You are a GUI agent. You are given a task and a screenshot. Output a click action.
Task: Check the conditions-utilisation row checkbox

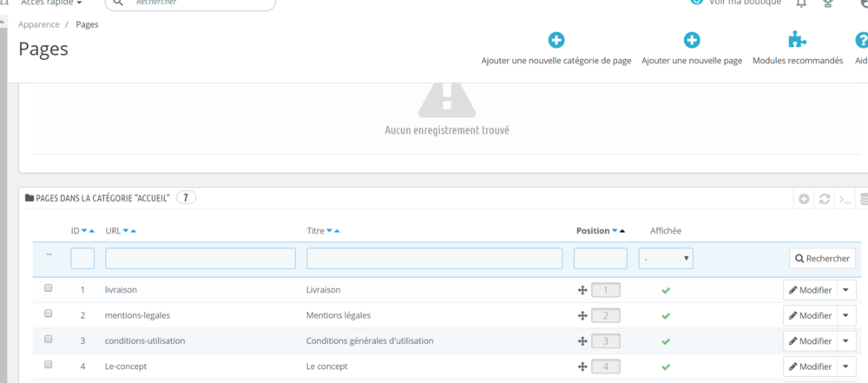(x=49, y=339)
